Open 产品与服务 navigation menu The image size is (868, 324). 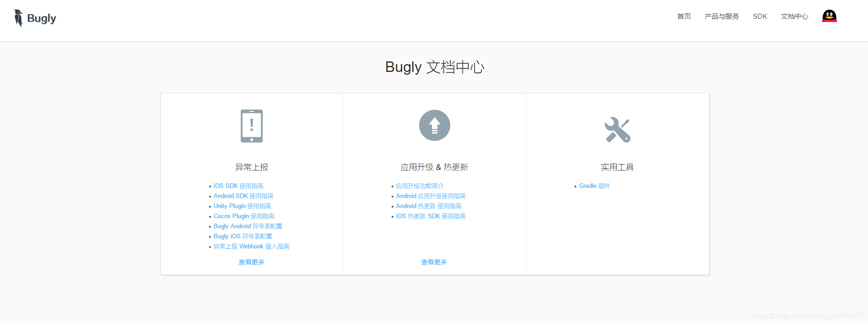click(x=722, y=16)
